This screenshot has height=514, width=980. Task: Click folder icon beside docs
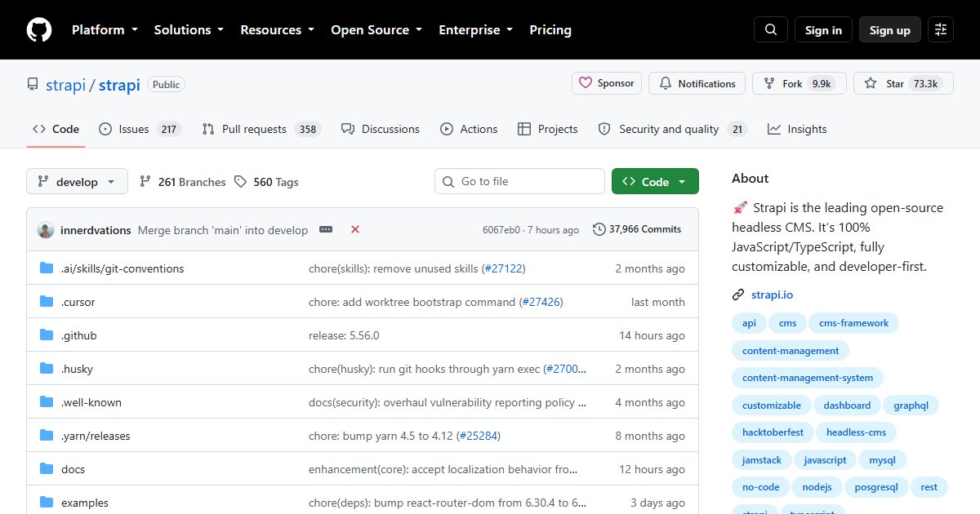tap(47, 469)
